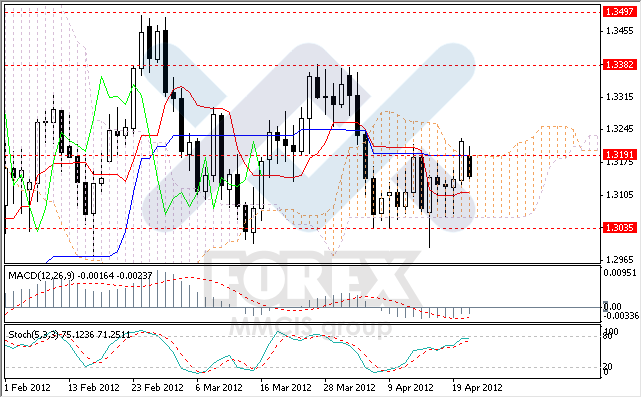Click the 9 Apr 2012 date label

point(410,387)
